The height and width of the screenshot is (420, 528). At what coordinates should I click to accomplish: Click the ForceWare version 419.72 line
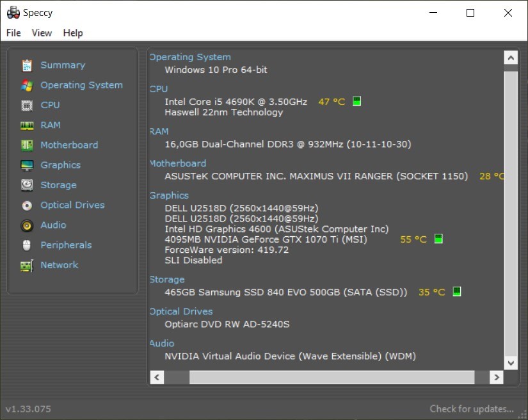pyautogui.click(x=227, y=250)
